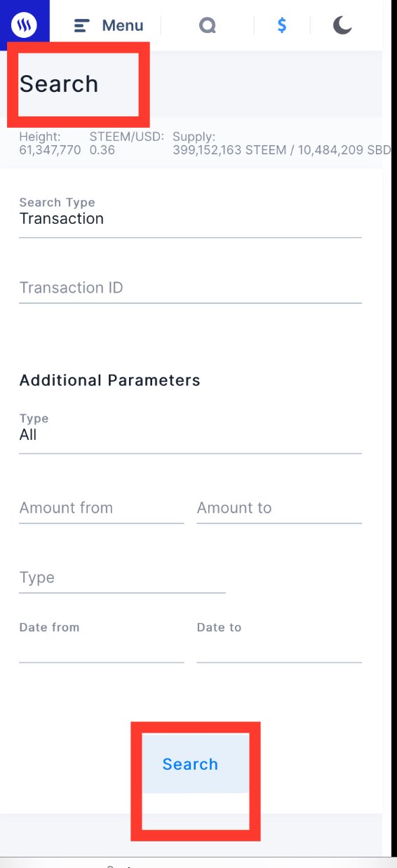Click the lower Type text field

122,577
